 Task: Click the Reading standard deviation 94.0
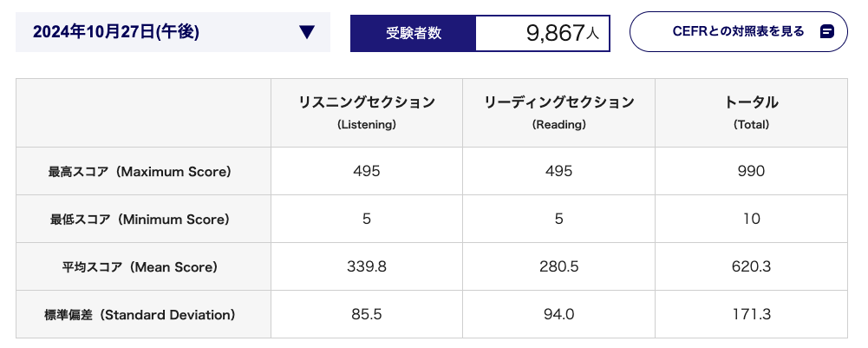pyautogui.click(x=559, y=315)
